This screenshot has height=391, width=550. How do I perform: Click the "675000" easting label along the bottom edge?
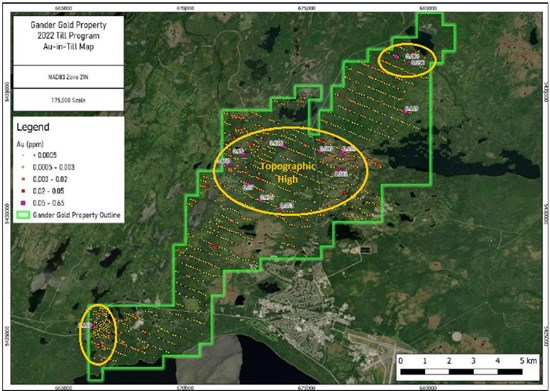click(306, 388)
